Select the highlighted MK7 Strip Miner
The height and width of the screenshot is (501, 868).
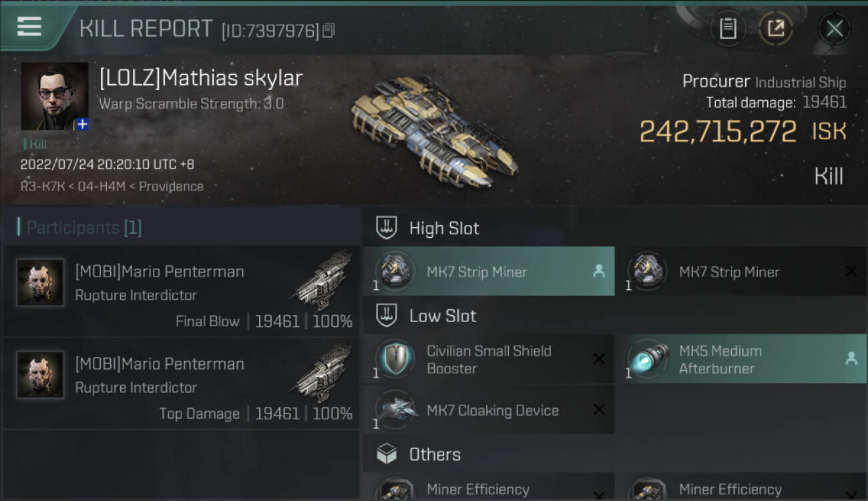pos(489,272)
